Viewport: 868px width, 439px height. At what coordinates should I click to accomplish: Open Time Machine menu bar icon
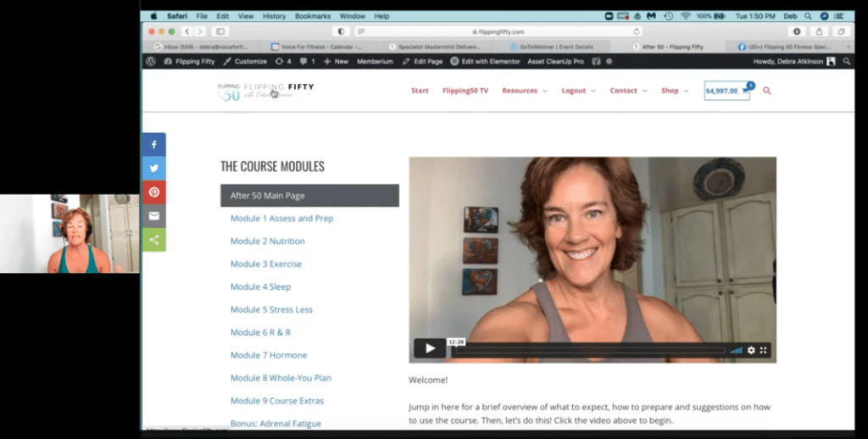pos(668,17)
